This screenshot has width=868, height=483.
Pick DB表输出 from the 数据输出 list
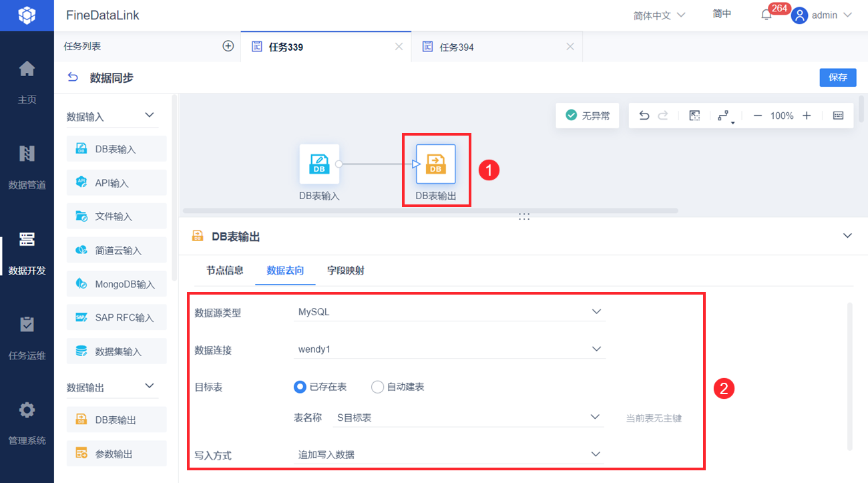[117, 420]
